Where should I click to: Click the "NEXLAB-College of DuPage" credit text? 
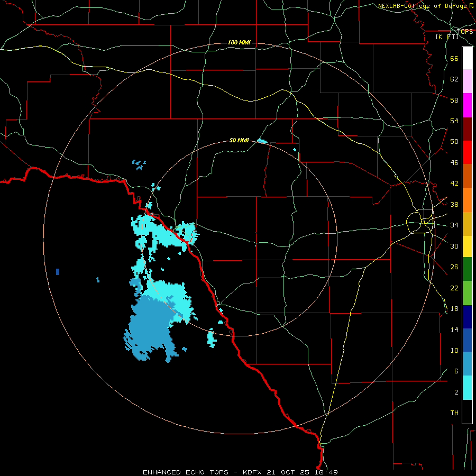pyautogui.click(x=423, y=6)
